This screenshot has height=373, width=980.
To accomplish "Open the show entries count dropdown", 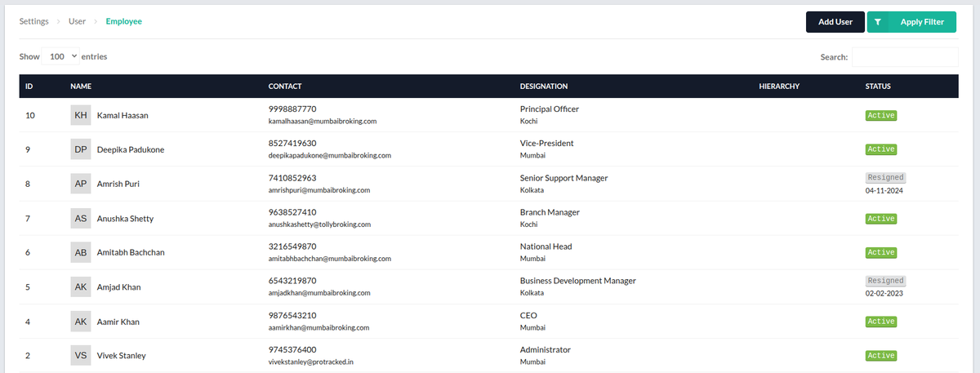I will coord(62,57).
